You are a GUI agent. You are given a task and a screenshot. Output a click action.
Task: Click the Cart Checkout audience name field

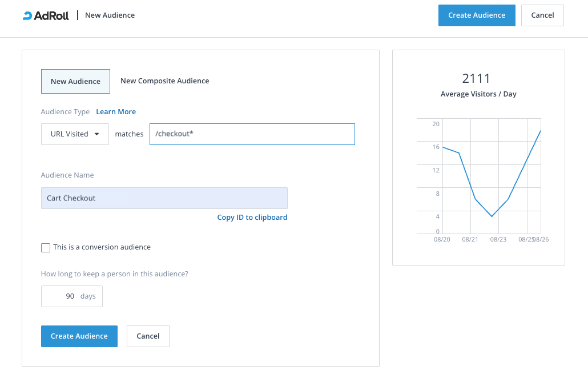(164, 198)
